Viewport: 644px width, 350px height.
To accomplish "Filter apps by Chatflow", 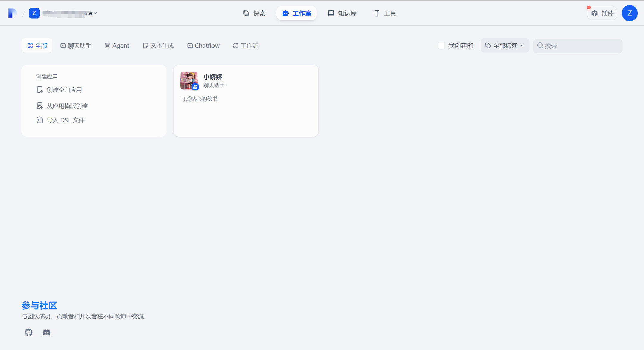I will tap(203, 45).
